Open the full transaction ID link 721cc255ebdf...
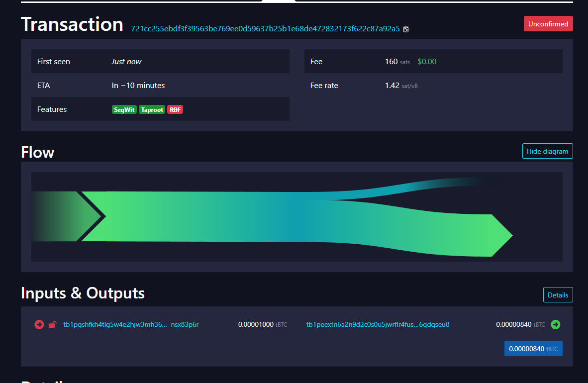 [264, 29]
